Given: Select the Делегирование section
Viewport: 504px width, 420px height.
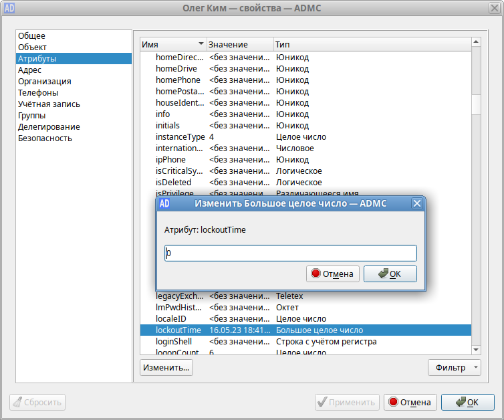Looking at the screenshot, I should point(49,126).
